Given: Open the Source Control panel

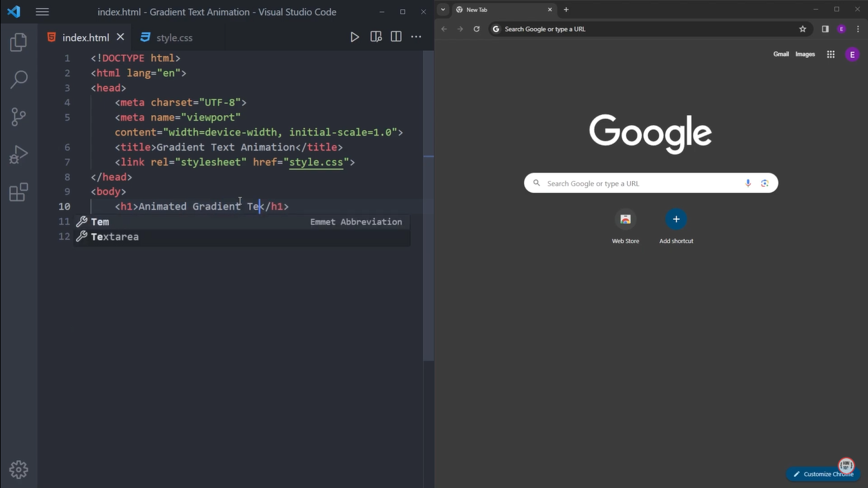Looking at the screenshot, I should (18, 116).
